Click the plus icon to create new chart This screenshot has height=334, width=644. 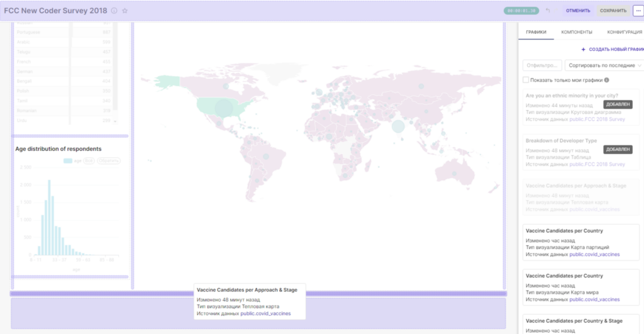coord(583,49)
